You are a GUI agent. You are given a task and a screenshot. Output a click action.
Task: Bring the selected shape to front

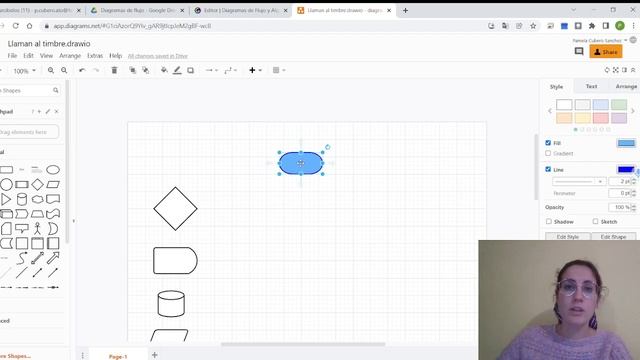(x=132, y=70)
